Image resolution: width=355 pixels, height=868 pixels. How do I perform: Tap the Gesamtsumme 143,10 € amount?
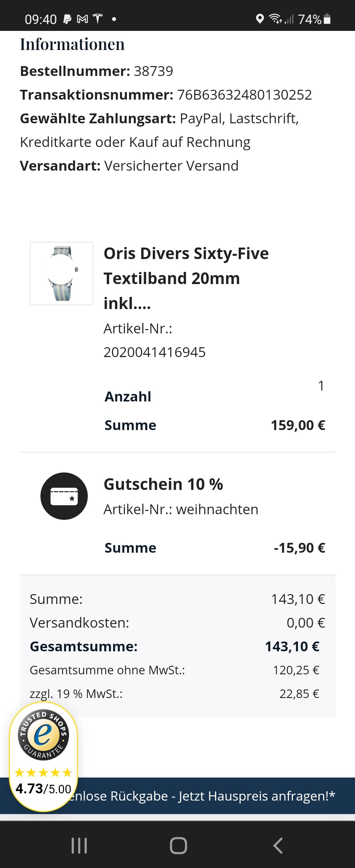[x=292, y=646]
